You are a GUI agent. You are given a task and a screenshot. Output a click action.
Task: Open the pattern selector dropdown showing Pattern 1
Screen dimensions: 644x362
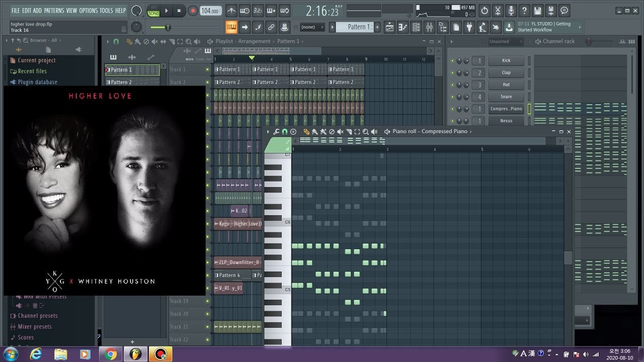pyautogui.click(x=355, y=27)
